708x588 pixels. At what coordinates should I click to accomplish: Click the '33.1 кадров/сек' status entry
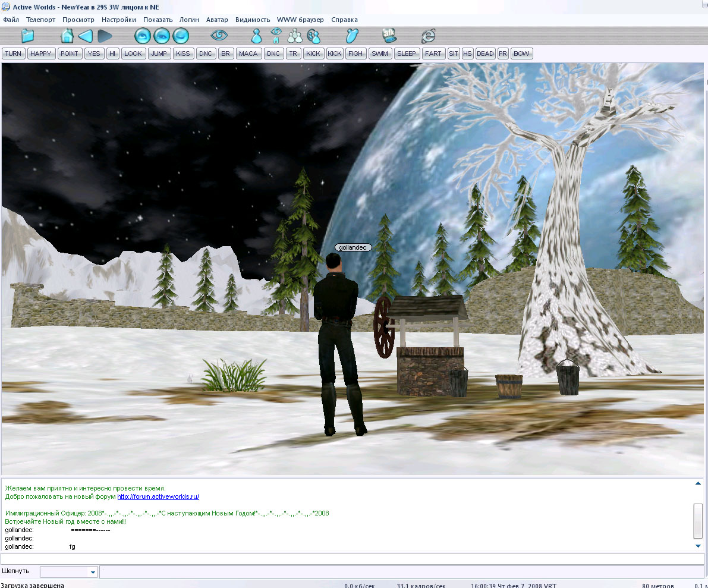tap(421, 585)
